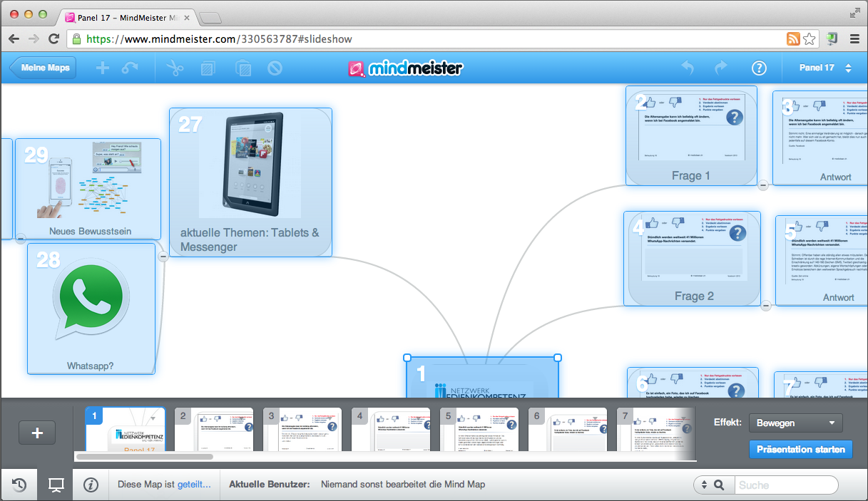This screenshot has width=868, height=501.
Task: Click the delete (circle slash) icon
Action: (275, 68)
